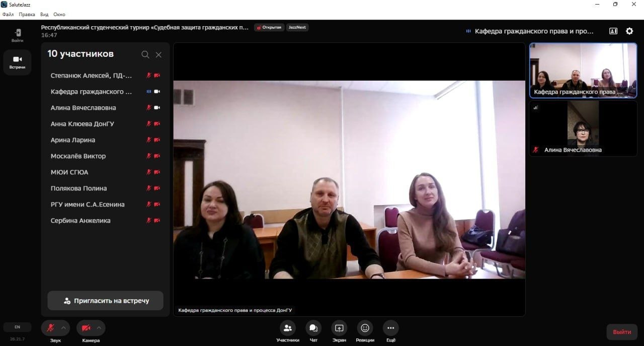This screenshot has height=346, width=644.
Task: Open the More (Ещё) three-dots menu
Action: pos(390,328)
